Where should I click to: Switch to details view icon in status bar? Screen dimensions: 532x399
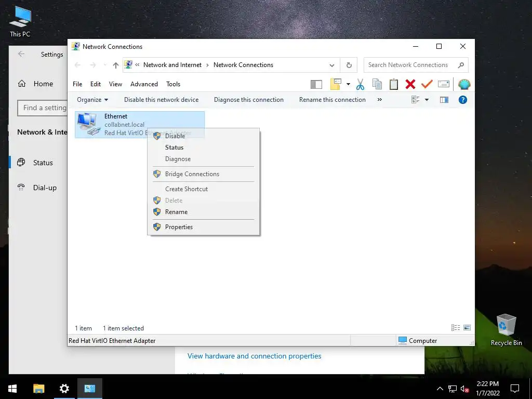tap(455, 327)
